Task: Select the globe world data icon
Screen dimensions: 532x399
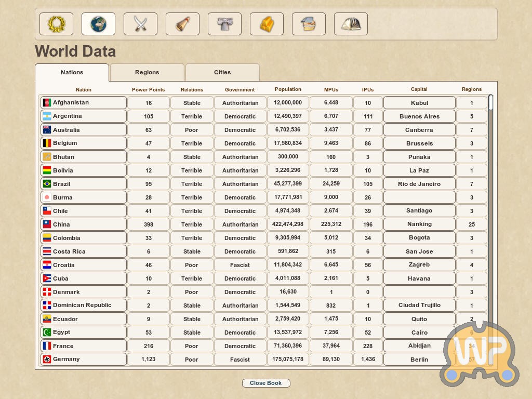Action: pyautogui.click(x=98, y=24)
